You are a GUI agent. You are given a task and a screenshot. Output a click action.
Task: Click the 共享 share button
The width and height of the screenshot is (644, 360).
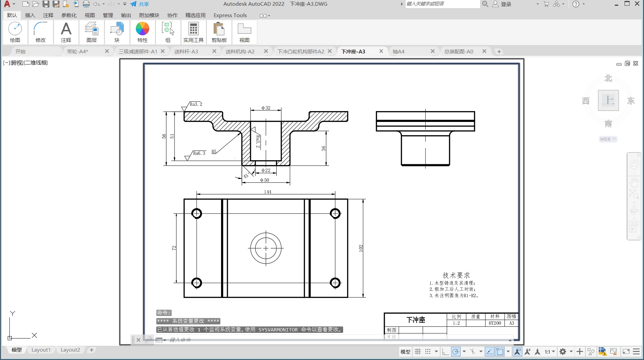pyautogui.click(x=140, y=4)
